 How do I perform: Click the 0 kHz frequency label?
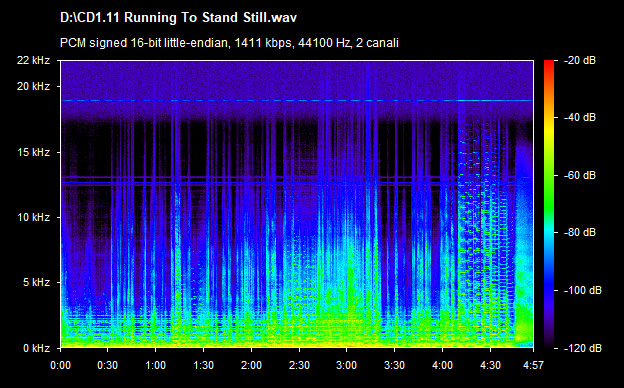click(x=36, y=348)
